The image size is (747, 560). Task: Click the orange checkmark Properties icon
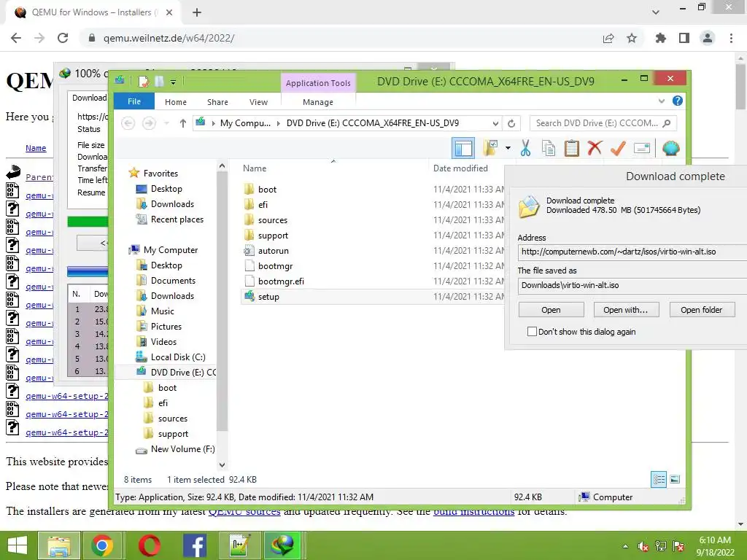pyautogui.click(x=618, y=148)
